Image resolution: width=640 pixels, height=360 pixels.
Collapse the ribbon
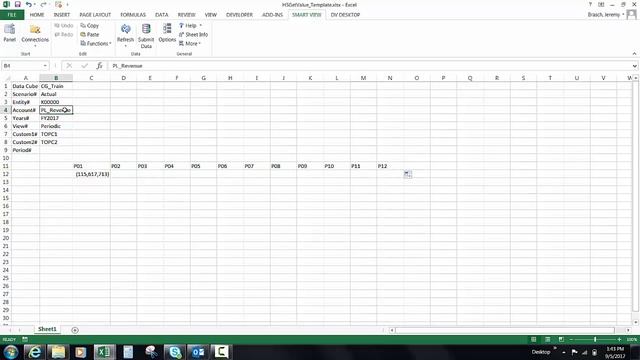click(x=634, y=53)
